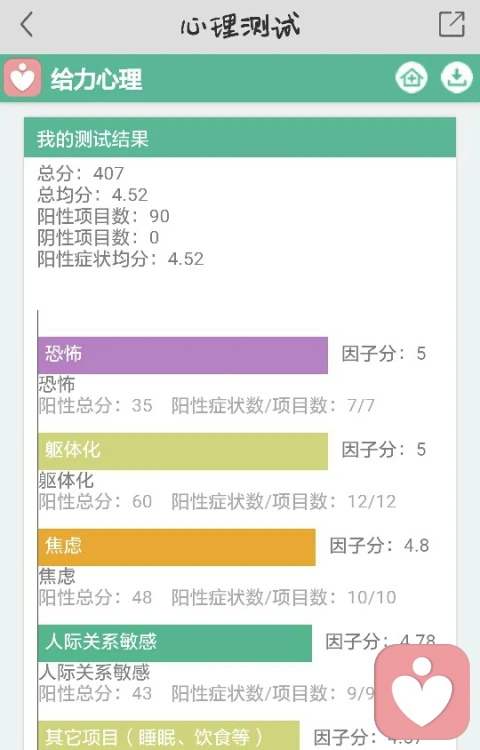
Task: Tap the 阳性项目数：90 line
Action: [103, 216]
